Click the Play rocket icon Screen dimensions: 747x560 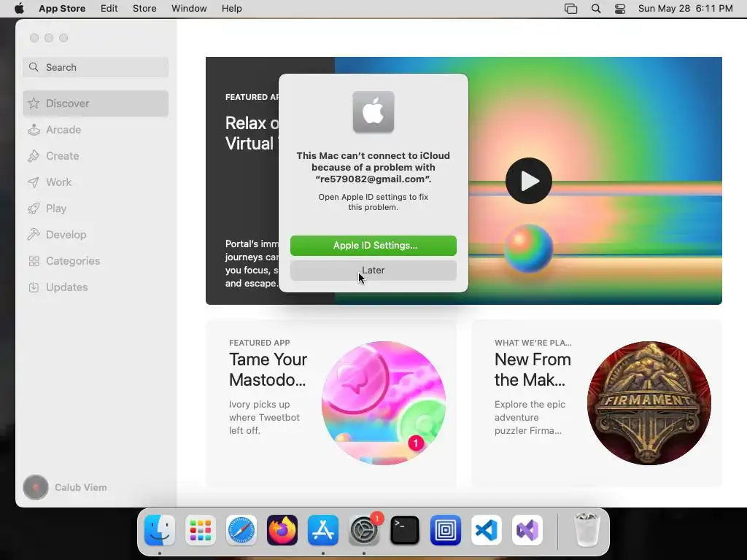[x=34, y=209]
